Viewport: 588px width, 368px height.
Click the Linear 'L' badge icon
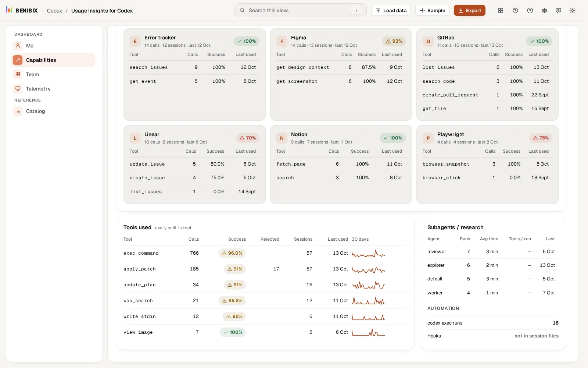(x=135, y=138)
